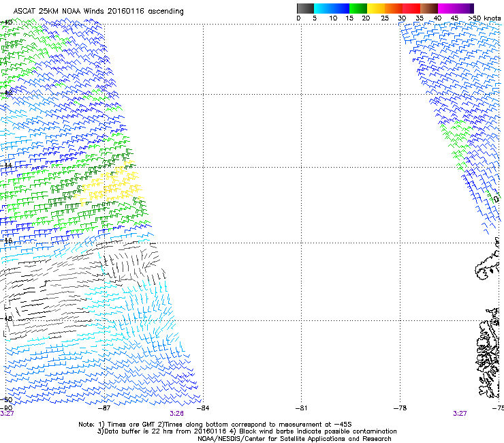
Task: Click the purple "3:27" time near the -78 label
Action: point(460,414)
